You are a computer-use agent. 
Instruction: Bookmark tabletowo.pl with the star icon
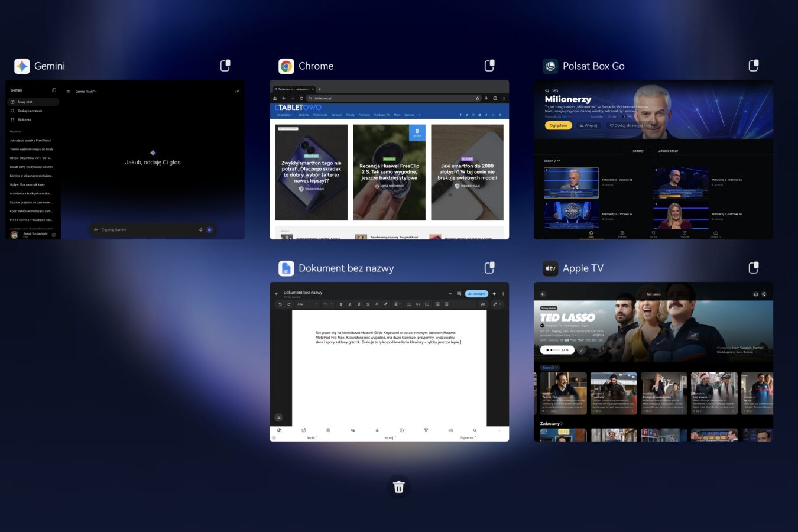coord(478,98)
